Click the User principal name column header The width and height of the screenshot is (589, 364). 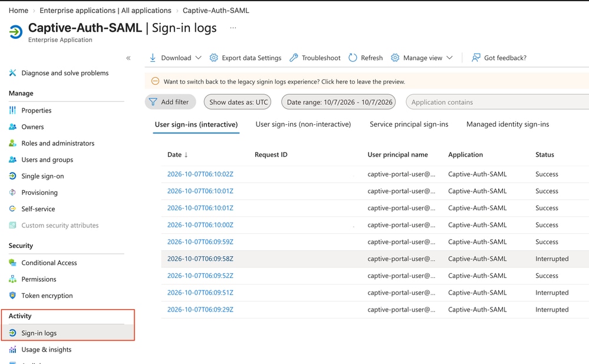tap(397, 154)
